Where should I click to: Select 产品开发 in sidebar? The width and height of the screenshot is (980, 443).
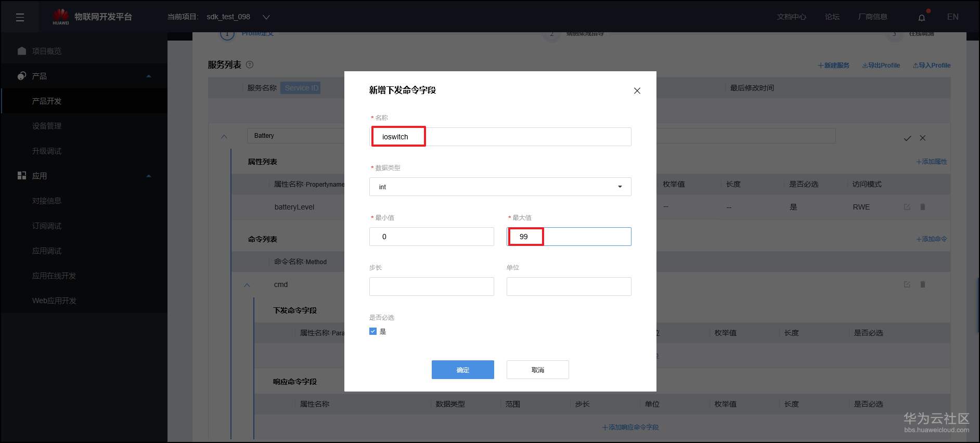(x=47, y=101)
